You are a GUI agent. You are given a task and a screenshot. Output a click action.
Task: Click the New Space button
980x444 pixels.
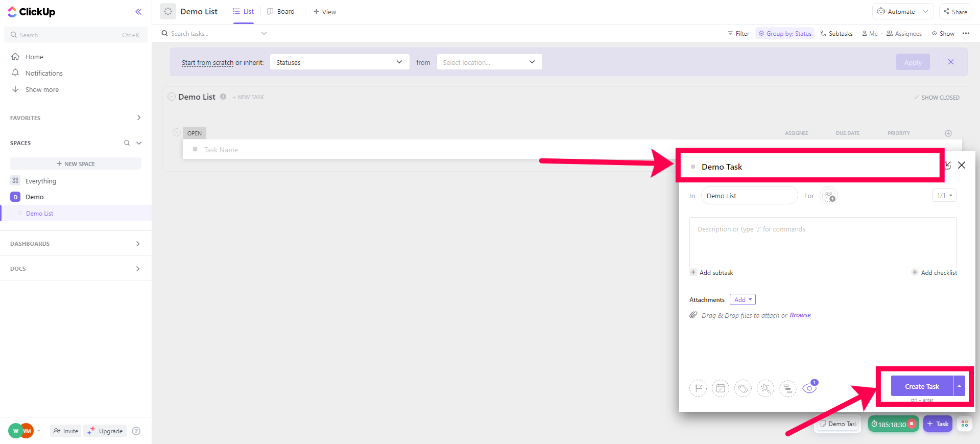(x=76, y=163)
